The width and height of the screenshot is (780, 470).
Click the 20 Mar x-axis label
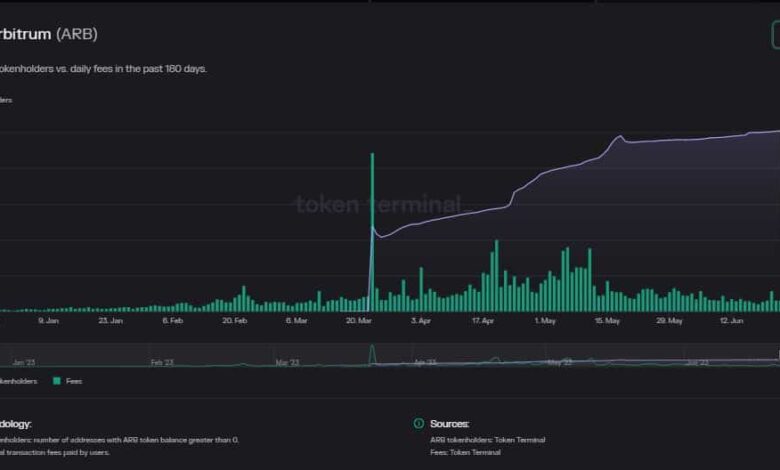pos(358,321)
